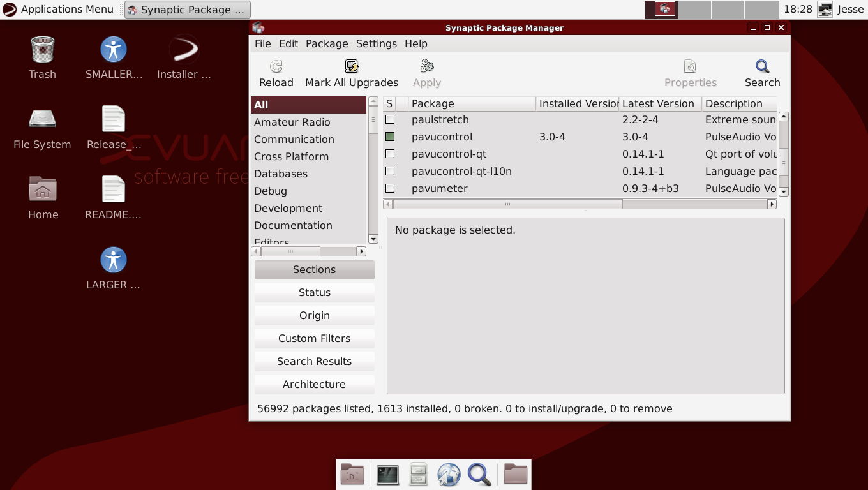Open the File System desktop icon
The image size is (868, 490).
(42, 119)
